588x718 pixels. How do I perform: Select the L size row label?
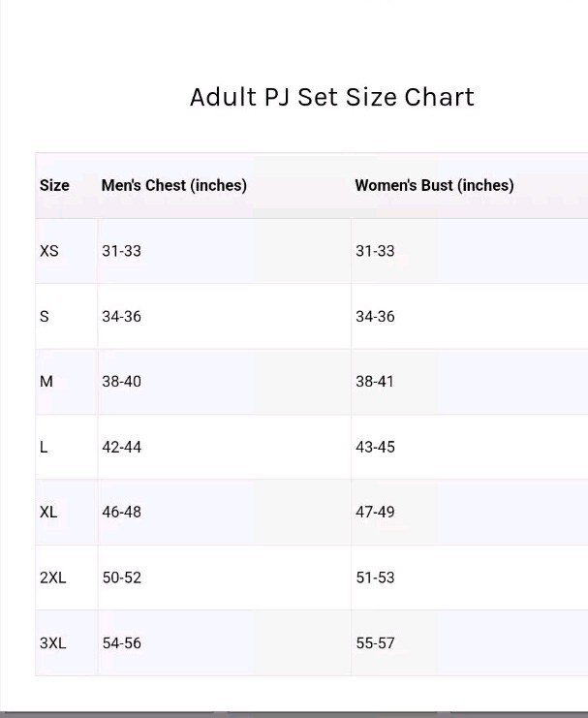(44, 447)
